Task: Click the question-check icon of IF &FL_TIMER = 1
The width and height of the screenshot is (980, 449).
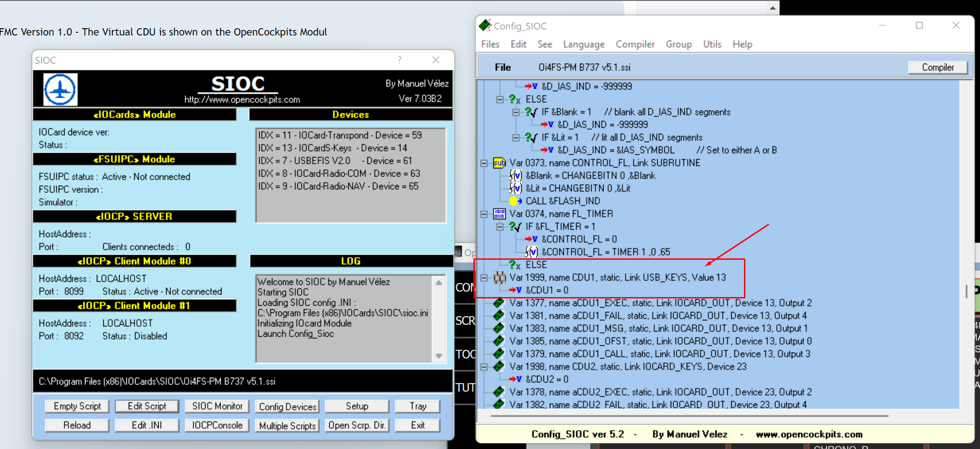Action: pyautogui.click(x=515, y=227)
